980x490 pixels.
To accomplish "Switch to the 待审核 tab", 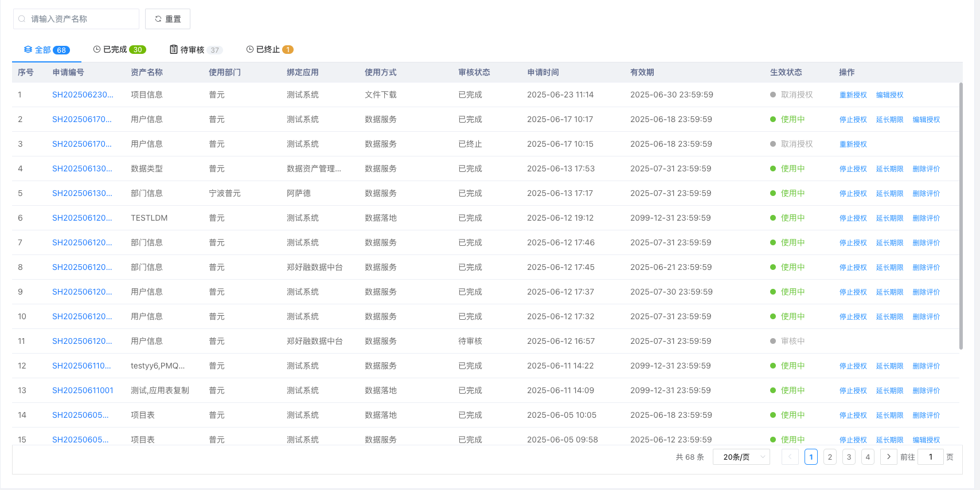I will [x=196, y=50].
